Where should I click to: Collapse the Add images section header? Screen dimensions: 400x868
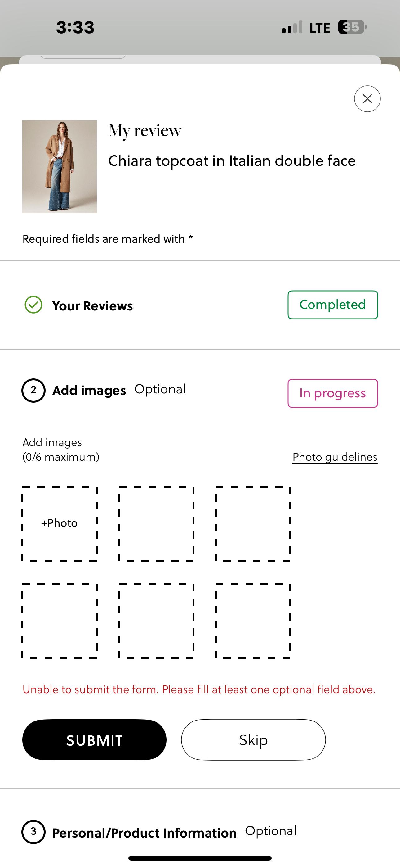[89, 391]
